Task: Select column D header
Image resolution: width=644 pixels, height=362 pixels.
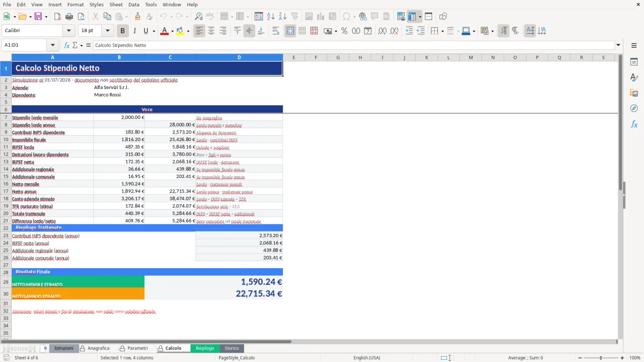Action: pos(239,57)
